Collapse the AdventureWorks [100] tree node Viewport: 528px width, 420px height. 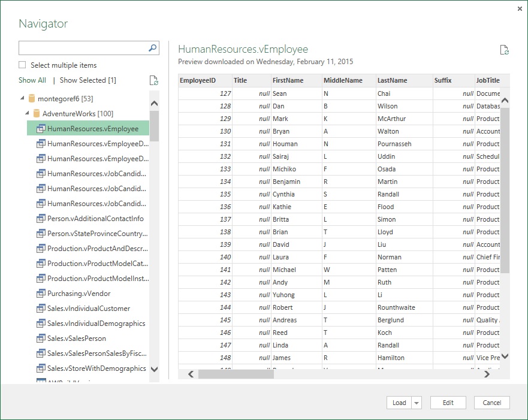coord(27,113)
